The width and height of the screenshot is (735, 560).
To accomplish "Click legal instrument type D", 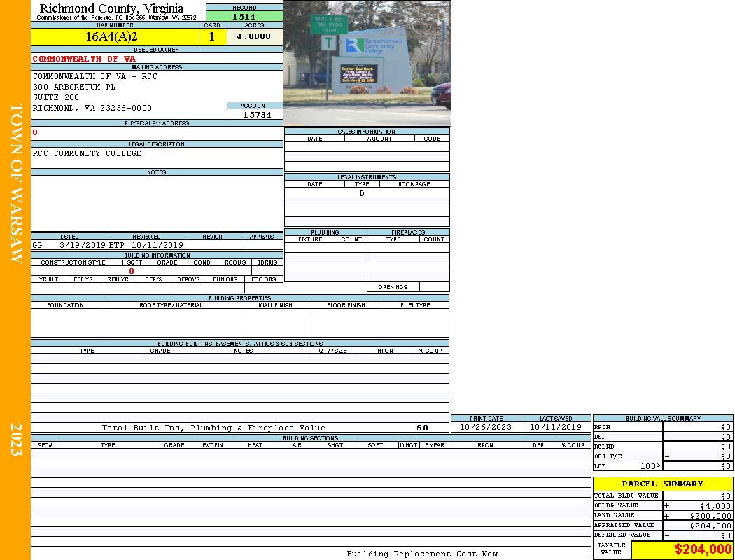I will pyautogui.click(x=361, y=193).
